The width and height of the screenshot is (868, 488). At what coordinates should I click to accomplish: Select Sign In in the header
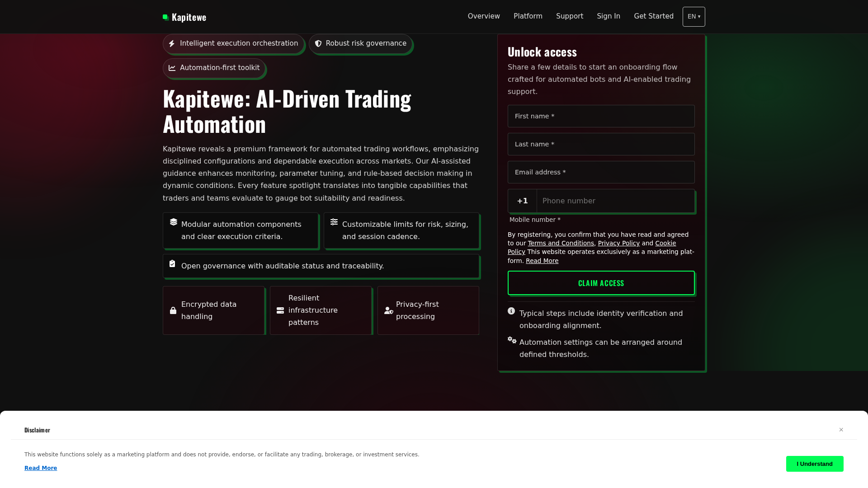click(609, 16)
